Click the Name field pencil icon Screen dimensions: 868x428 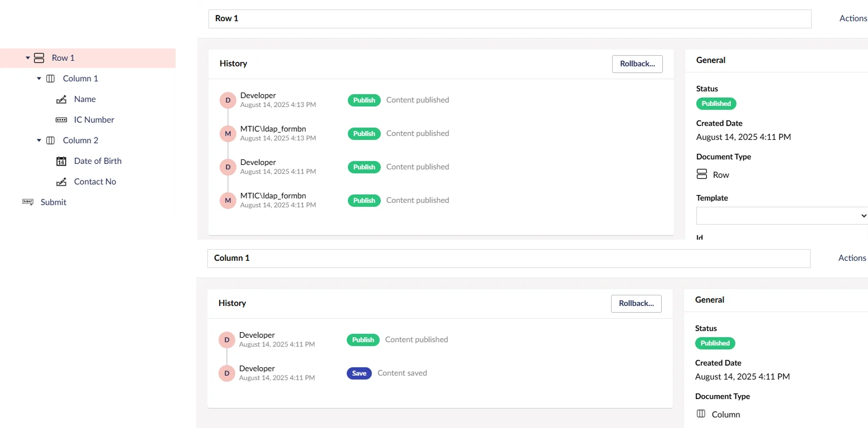pos(61,99)
